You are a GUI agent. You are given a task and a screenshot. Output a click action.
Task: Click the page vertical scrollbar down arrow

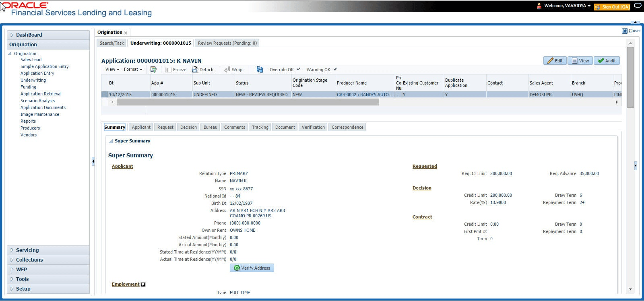click(630, 289)
